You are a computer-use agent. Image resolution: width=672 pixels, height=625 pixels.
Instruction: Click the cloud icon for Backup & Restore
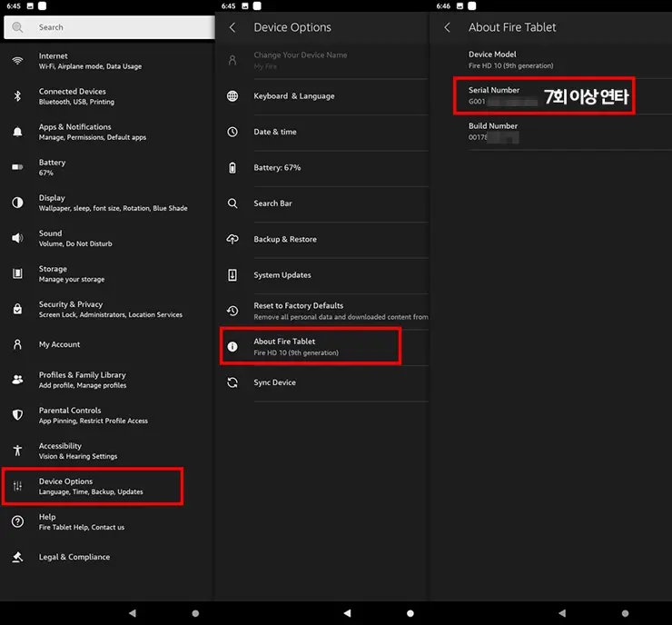(x=232, y=239)
